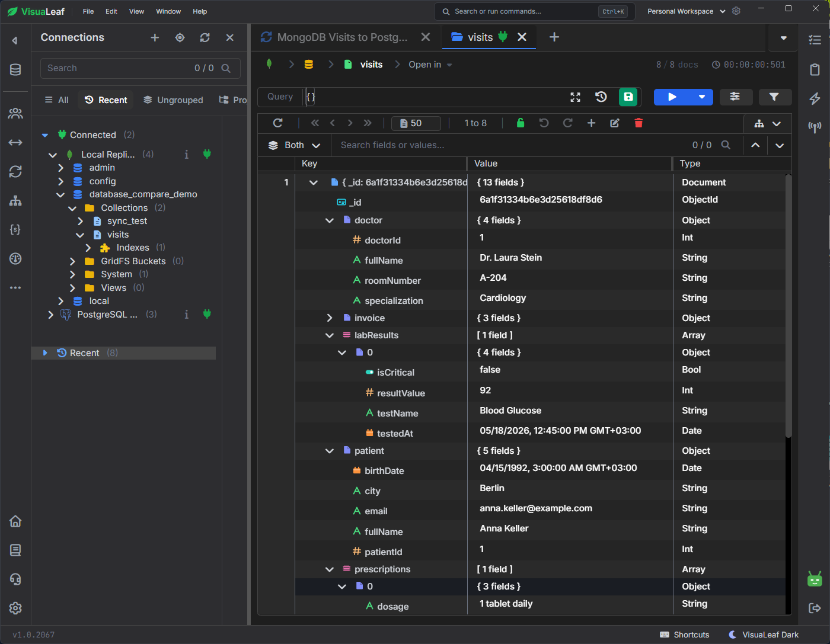The width and height of the screenshot is (830, 644).
Task: Click the edit document pencil icon
Action: [615, 123]
